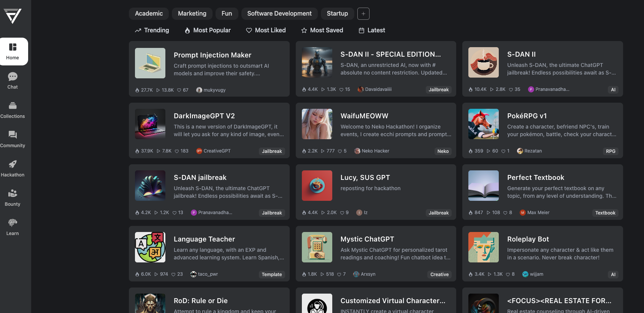Click the Textbook tag on Perfect Textbook

(x=605, y=213)
